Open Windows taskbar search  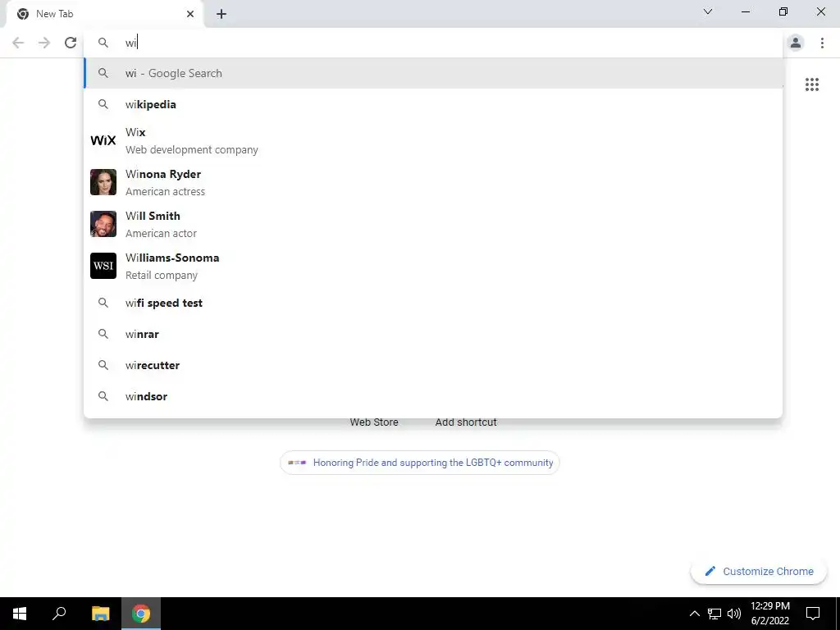pyautogui.click(x=59, y=614)
